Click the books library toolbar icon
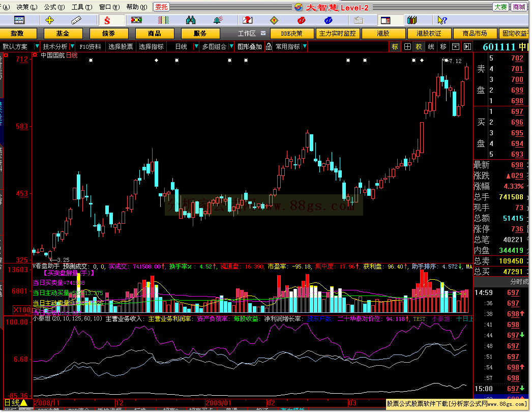This screenshot has height=413, width=532. 412,20
